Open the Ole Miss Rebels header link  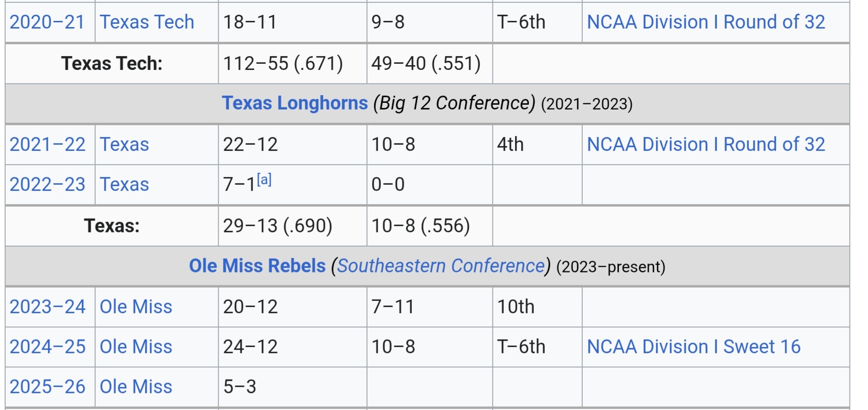pos(257,266)
